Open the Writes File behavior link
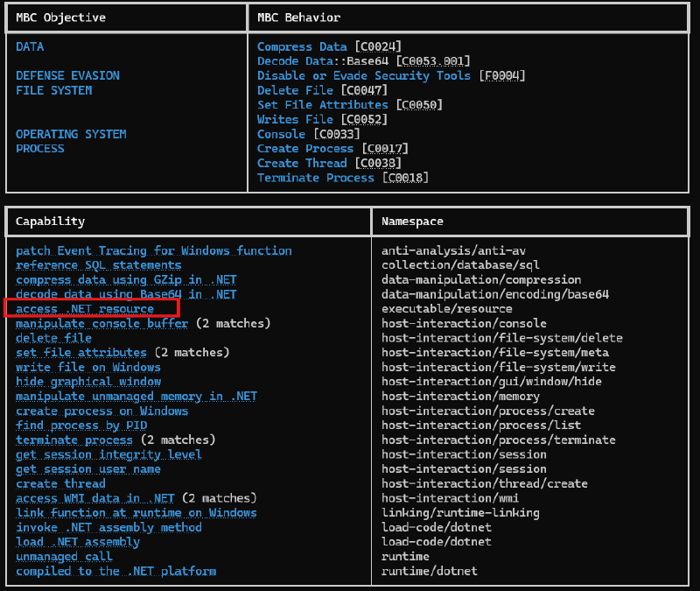 (296, 120)
